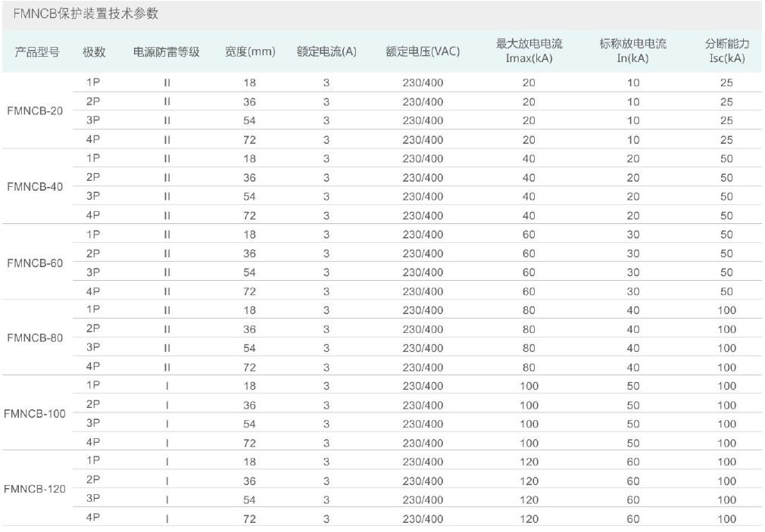Select the FMNCB-80 product model cell
The height and width of the screenshot is (532, 765).
35,338
